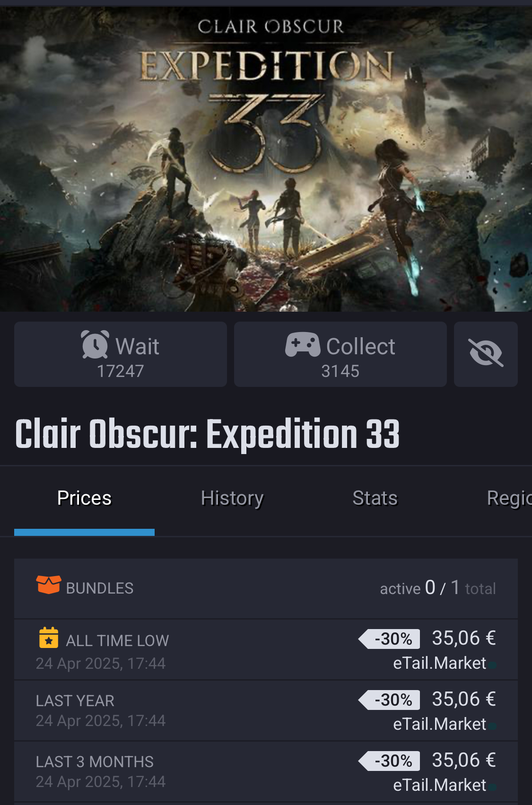Click the -30% tag in All Time Low row
This screenshot has width=532, height=805.
pos(389,639)
